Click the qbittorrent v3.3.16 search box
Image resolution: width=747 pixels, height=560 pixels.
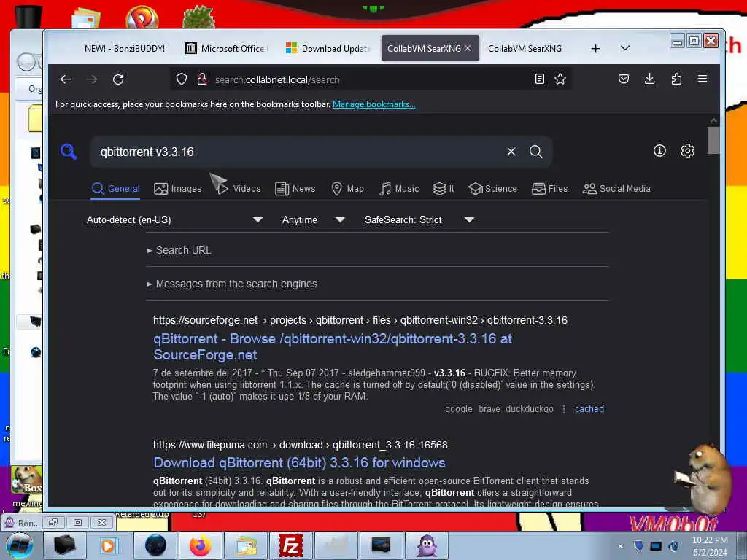coord(300,152)
